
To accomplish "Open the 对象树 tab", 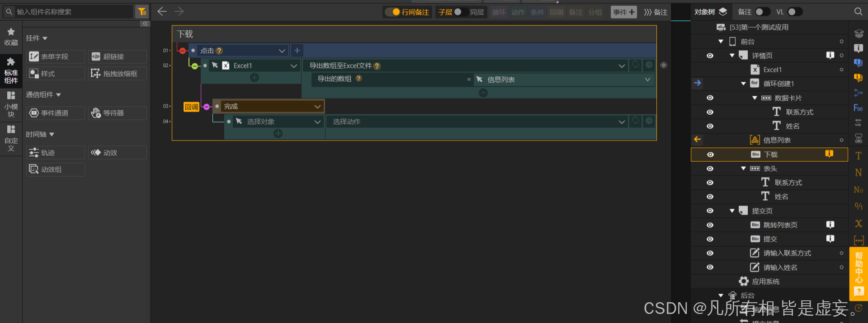I will (710, 12).
